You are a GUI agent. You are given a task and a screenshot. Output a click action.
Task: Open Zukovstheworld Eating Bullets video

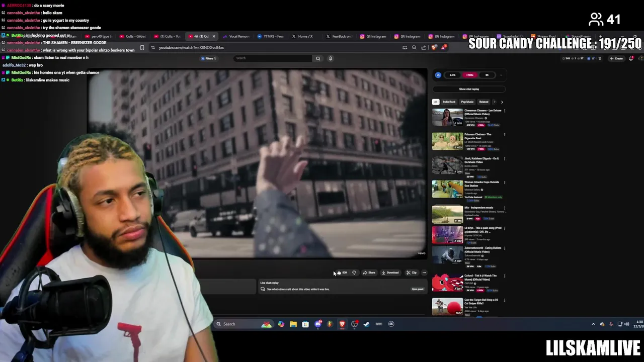447,255
